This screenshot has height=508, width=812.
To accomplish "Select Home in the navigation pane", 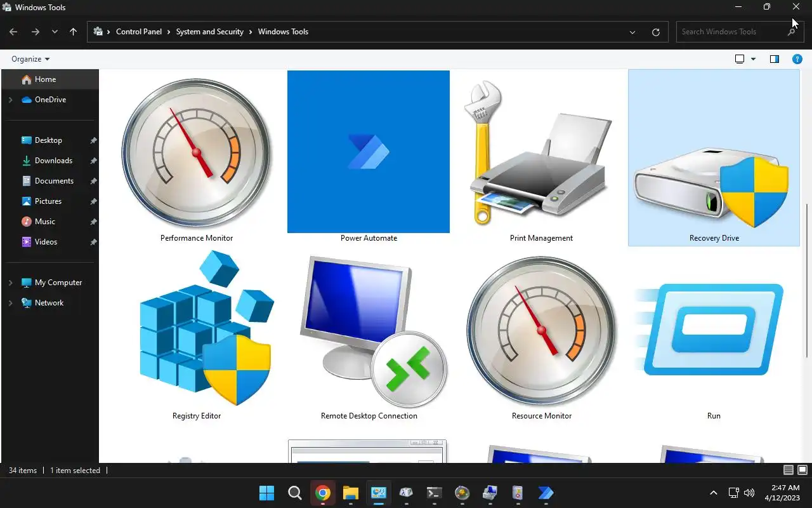I will (50, 79).
